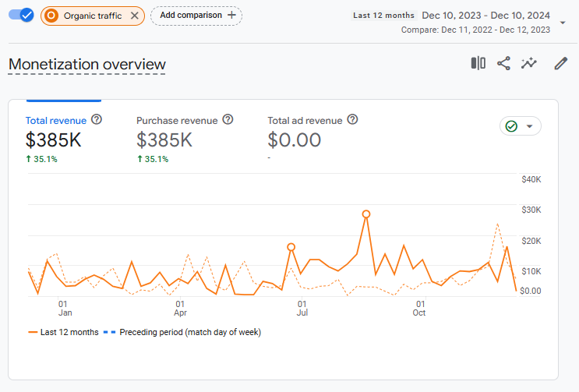Screen dimensions: 579x392
Task: Open the Insights sparkline icon
Action: (530, 64)
